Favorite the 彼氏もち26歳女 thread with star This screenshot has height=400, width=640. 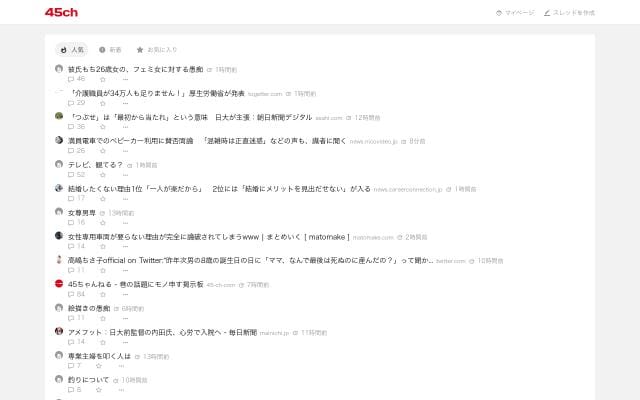pyautogui.click(x=102, y=78)
